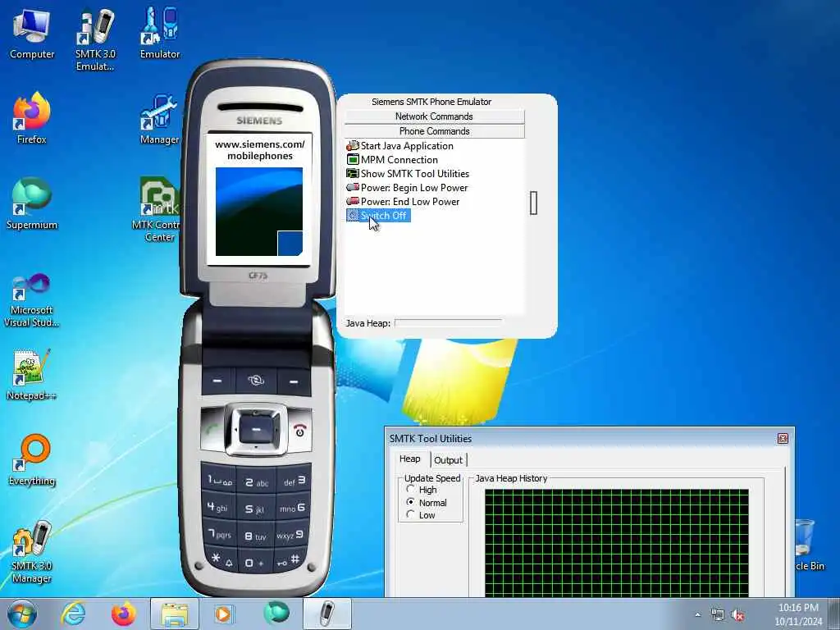Select Start Java Application command text
This screenshot has width=840, height=630.
[407, 146]
